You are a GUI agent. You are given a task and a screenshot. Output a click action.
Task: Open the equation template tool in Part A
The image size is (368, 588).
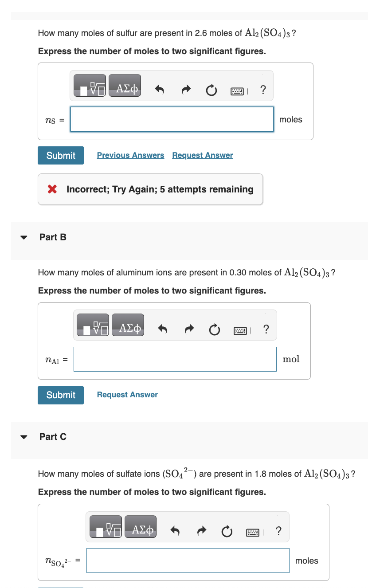point(90,85)
